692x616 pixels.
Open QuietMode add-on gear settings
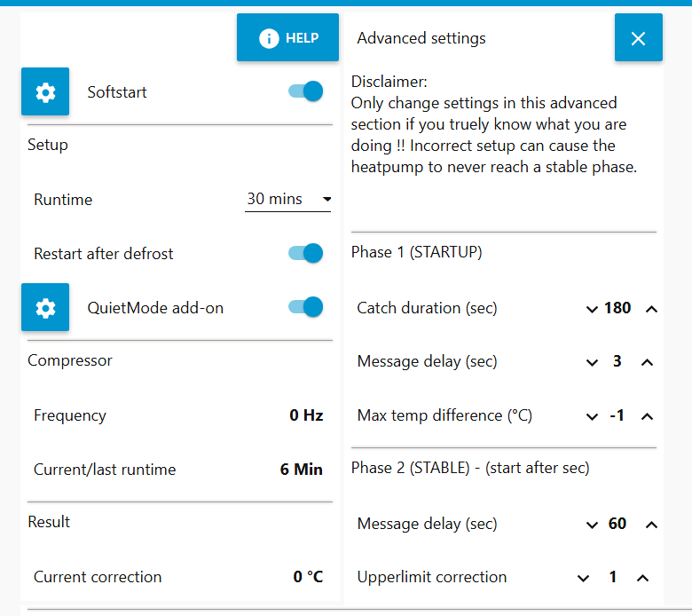[45, 307]
